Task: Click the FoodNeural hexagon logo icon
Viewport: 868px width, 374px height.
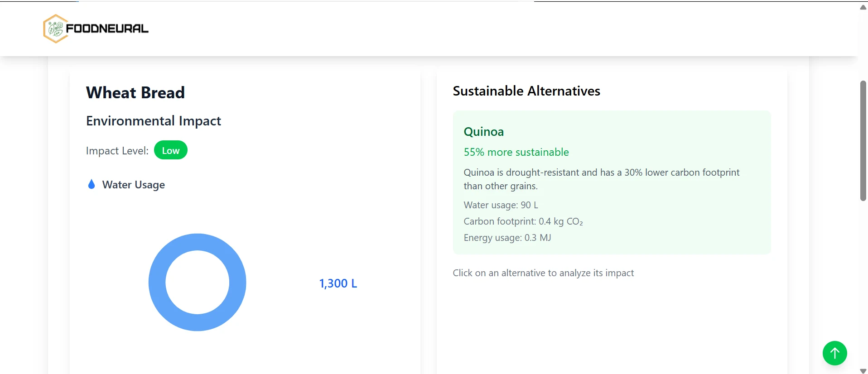Action: pyautogui.click(x=55, y=29)
